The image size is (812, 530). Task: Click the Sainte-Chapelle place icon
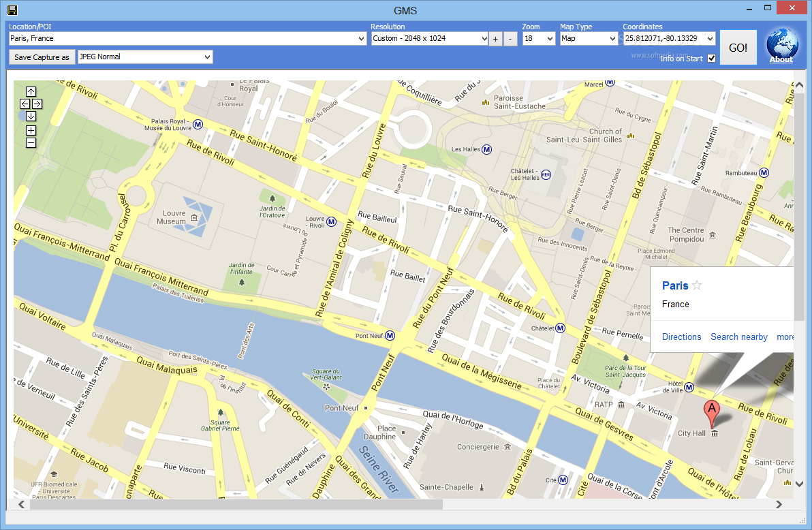tap(482, 487)
